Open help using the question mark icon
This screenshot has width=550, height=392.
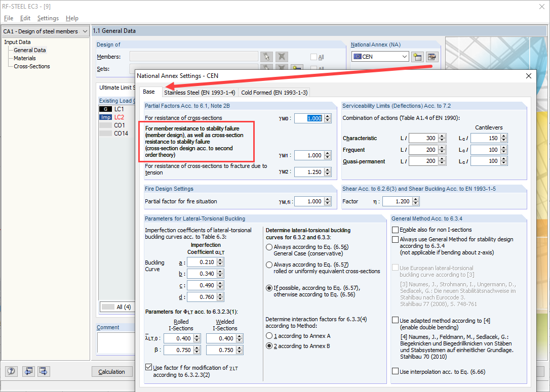pyautogui.click(x=11, y=371)
